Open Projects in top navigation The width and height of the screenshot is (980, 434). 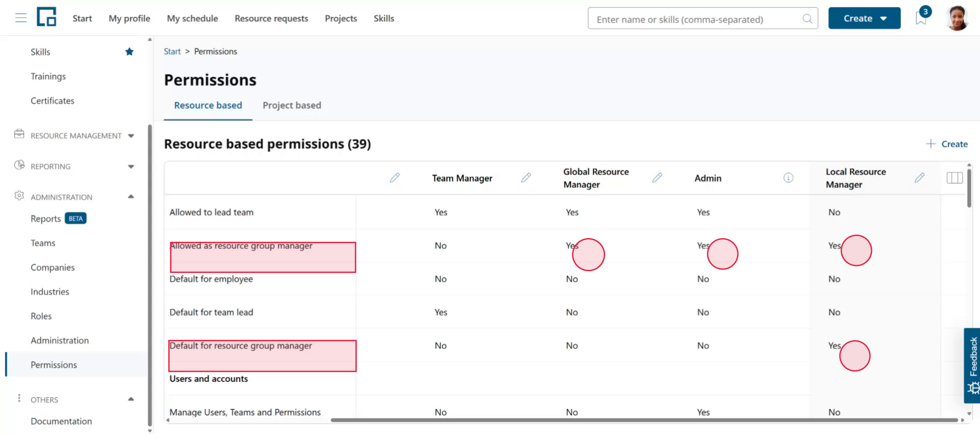point(341,18)
